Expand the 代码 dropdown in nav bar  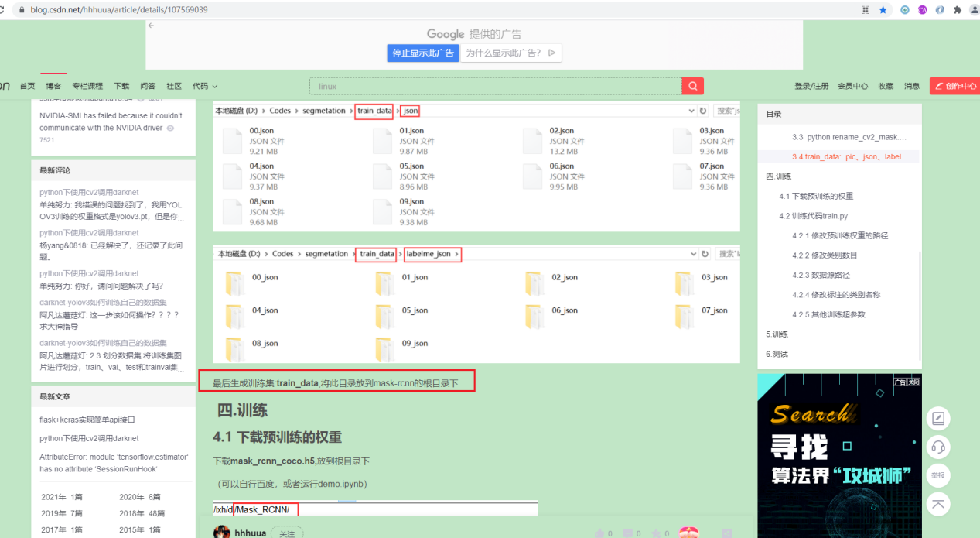(x=205, y=86)
